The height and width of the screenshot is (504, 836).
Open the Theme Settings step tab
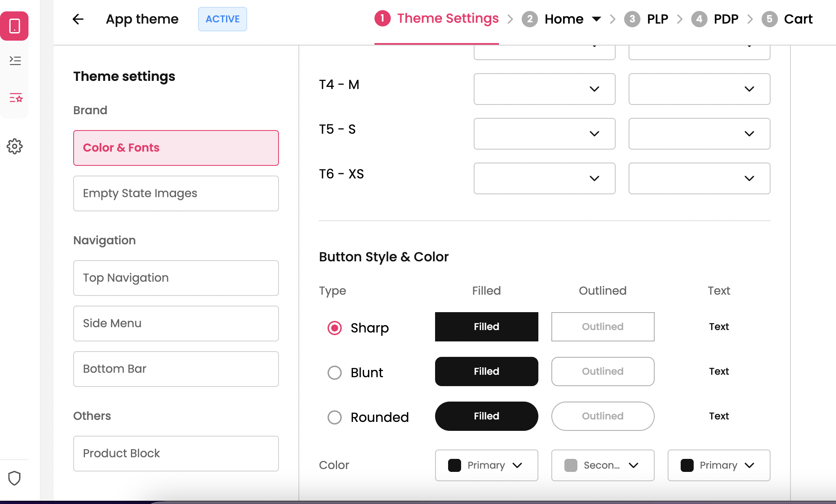click(x=448, y=19)
